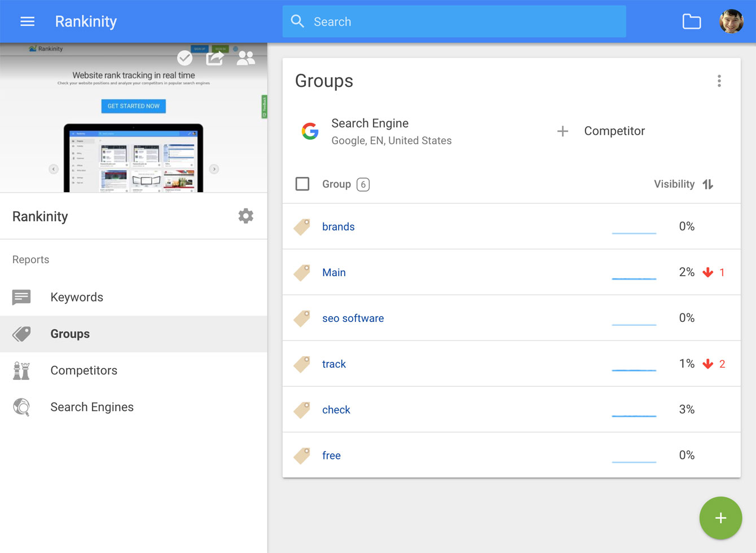Click the next arrow in site preview
This screenshot has width=756, height=553.
[214, 169]
